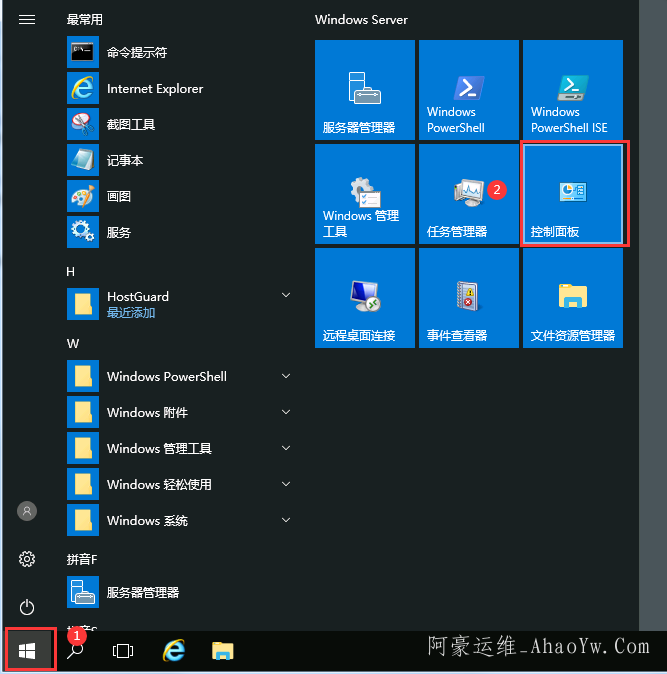Image resolution: width=667 pixels, height=674 pixels.
Task: Open the 控制面板 control panel tile
Action: pyautogui.click(x=573, y=194)
